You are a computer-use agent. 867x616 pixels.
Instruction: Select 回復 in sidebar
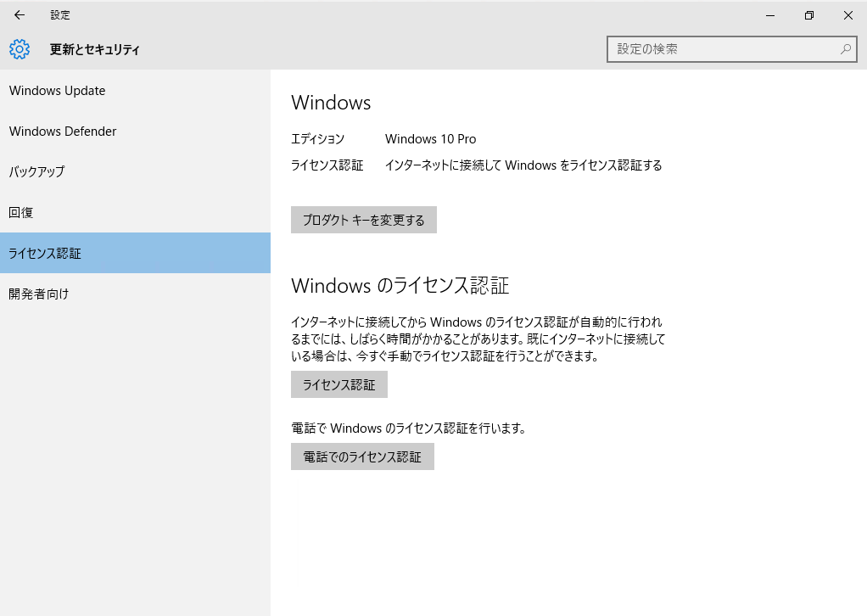point(136,212)
